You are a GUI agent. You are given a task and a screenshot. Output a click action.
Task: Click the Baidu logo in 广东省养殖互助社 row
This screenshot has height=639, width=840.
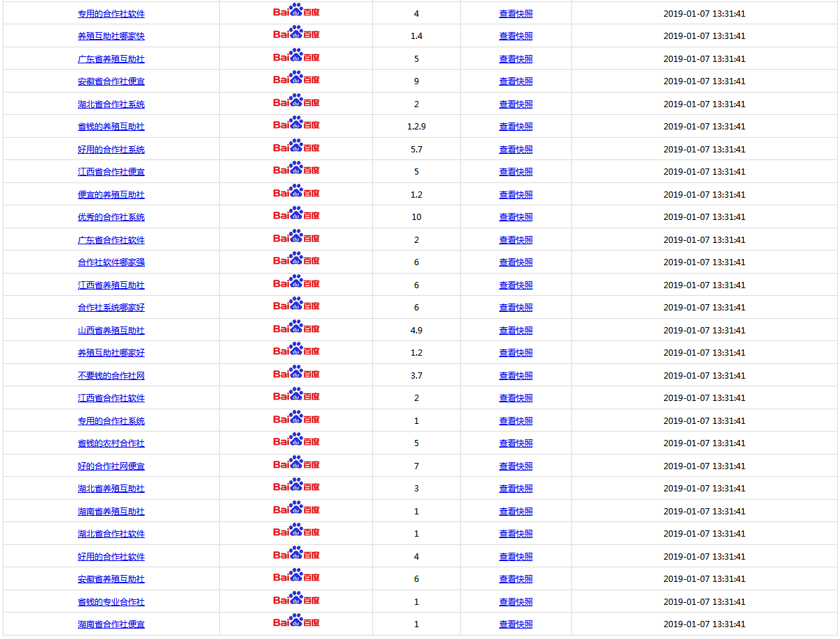(296, 56)
